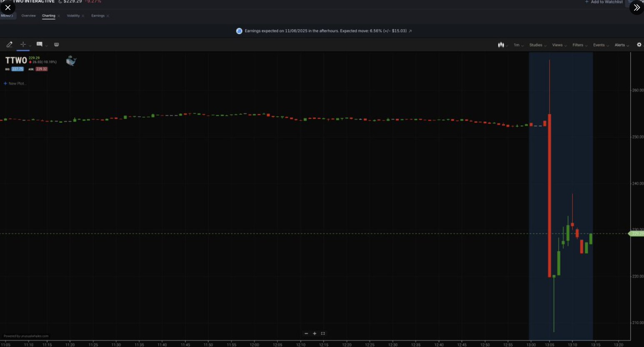
Task: Add a New Plot to chart
Action: pos(15,84)
